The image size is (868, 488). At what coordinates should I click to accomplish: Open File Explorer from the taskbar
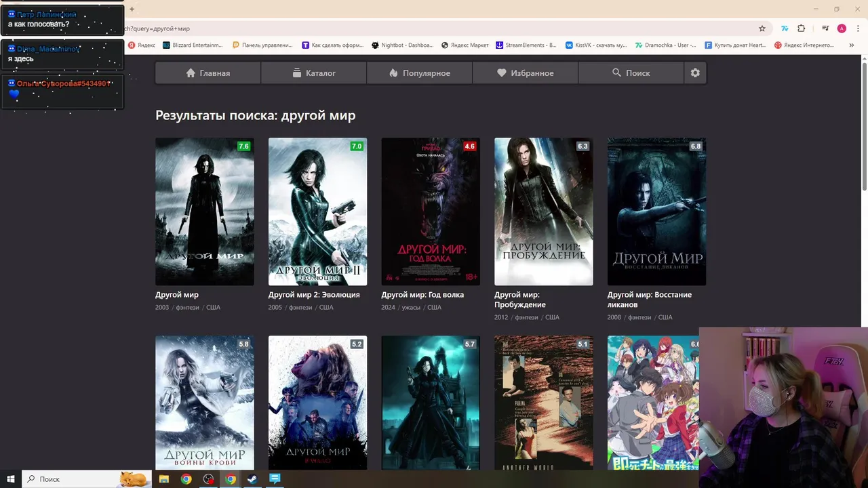click(164, 479)
